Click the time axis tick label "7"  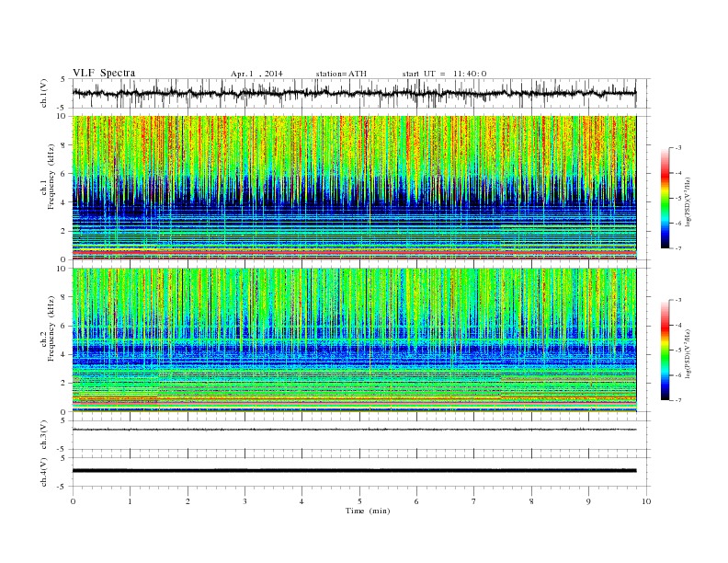pos(474,501)
